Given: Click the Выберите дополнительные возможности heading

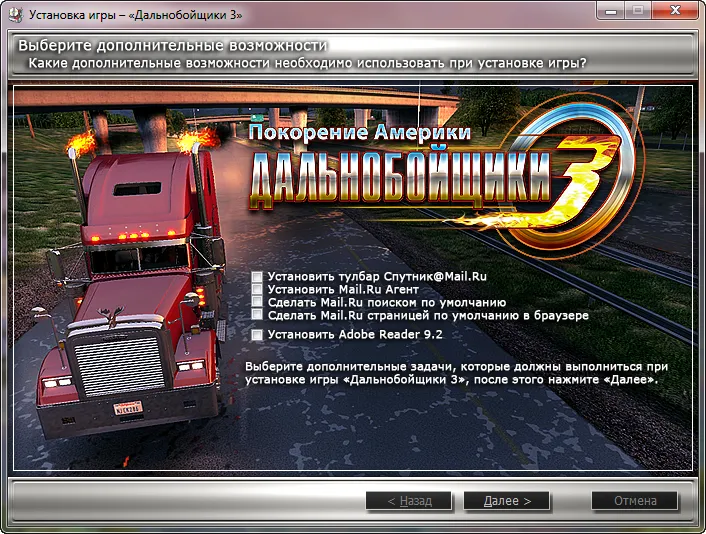Looking at the screenshot, I should click(172, 47).
